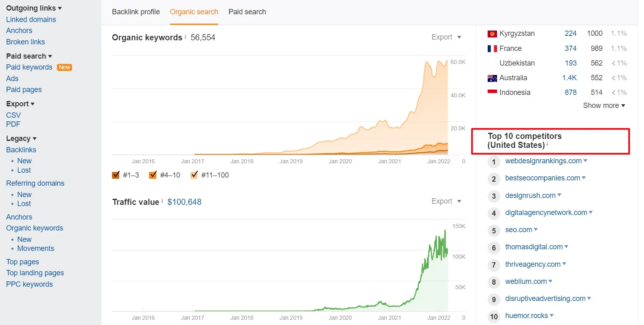This screenshot has width=644, height=325.
Task: Switch to the Backlink profile tab
Action: pos(136,12)
